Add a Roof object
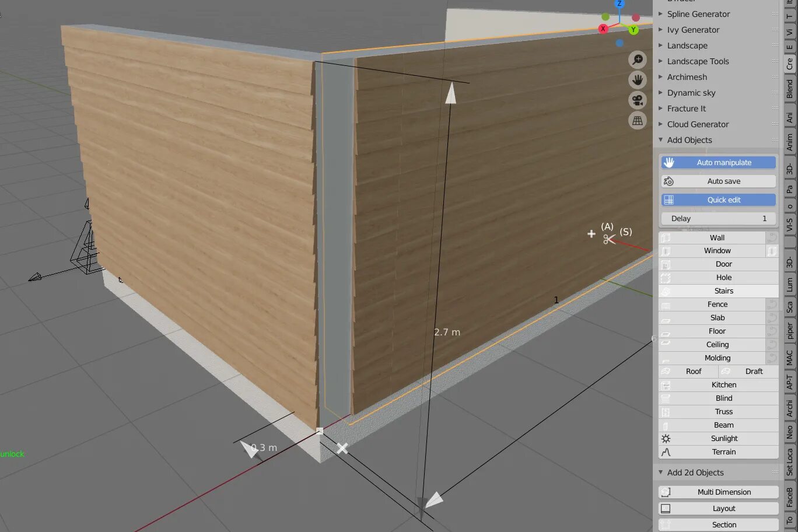The image size is (798, 532). pyautogui.click(x=689, y=372)
